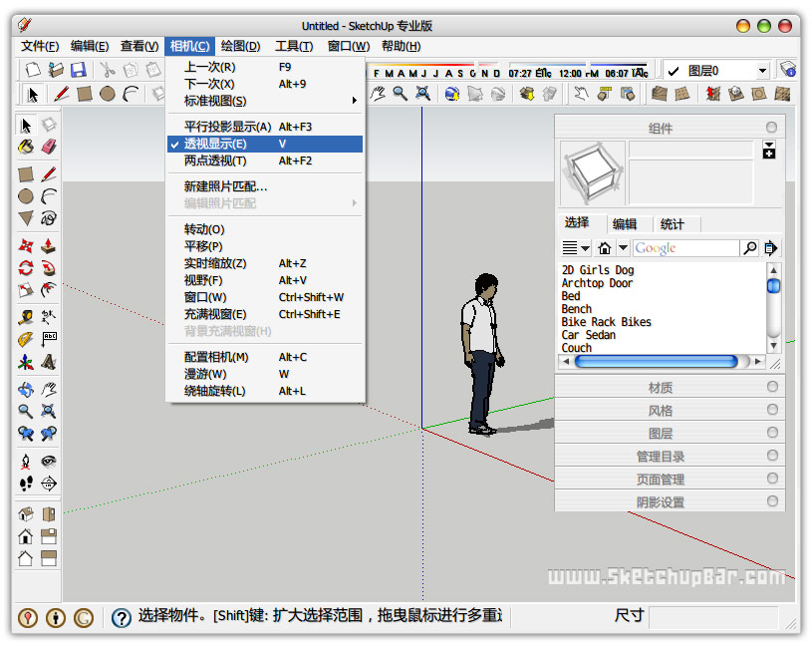Activate the Orbit tool
This screenshot has height=648, width=812.
[26, 389]
